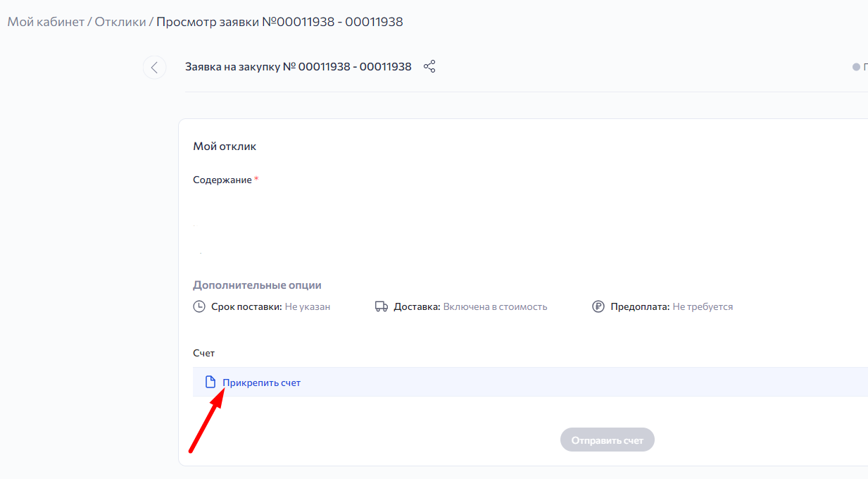Click the Предоплата value Не требуется

(x=703, y=306)
